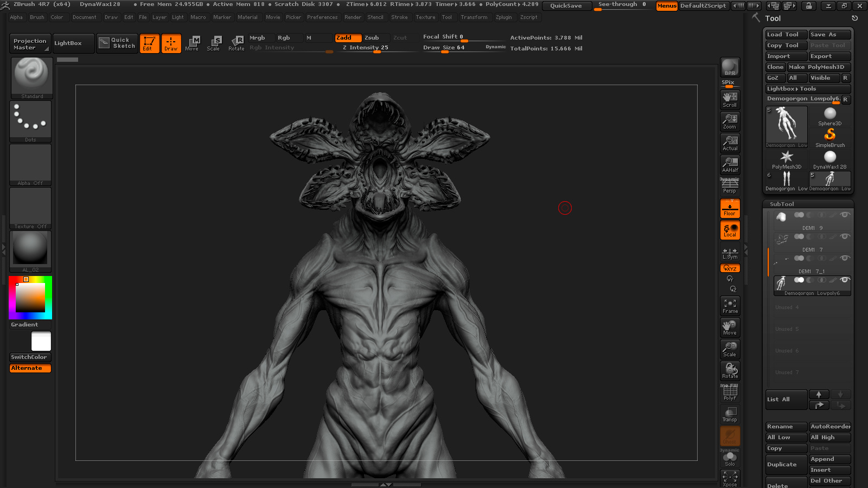Select the Zoom canvas tool

coord(730,121)
